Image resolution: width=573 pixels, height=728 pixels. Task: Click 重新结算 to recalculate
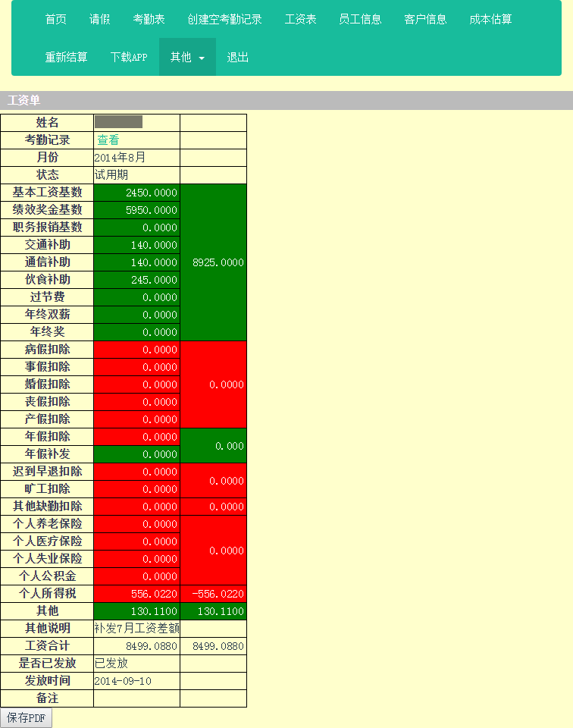[x=66, y=57]
